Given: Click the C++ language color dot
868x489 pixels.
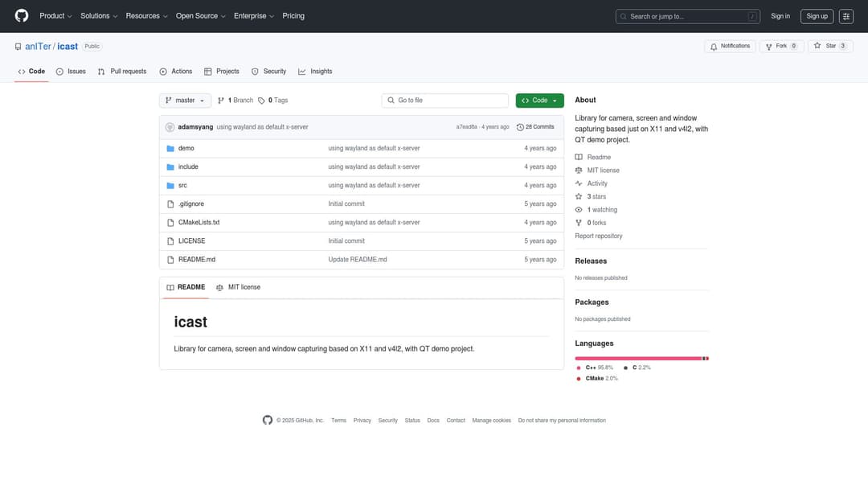Looking at the screenshot, I should (x=579, y=368).
